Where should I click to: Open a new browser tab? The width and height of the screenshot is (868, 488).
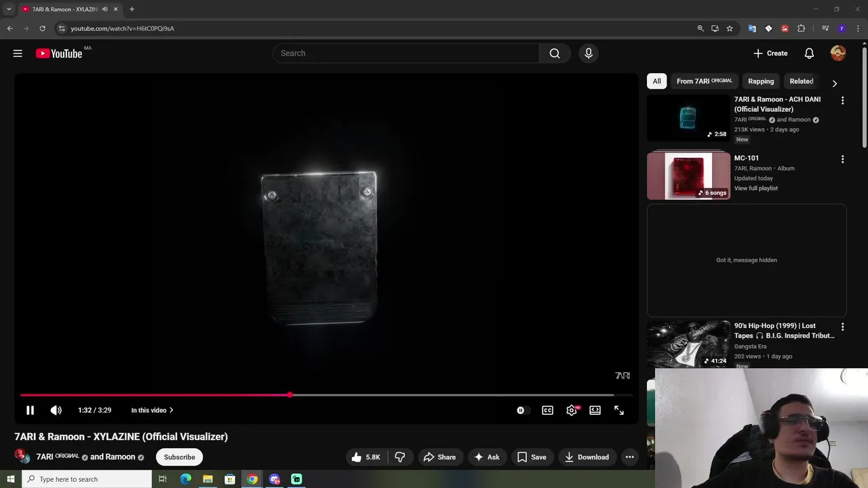coord(132,9)
